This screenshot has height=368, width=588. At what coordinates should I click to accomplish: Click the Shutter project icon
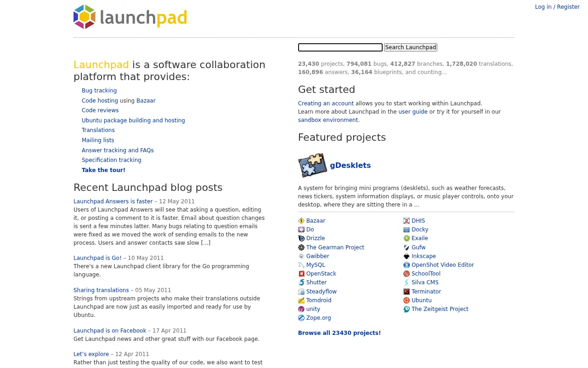pyautogui.click(x=301, y=282)
